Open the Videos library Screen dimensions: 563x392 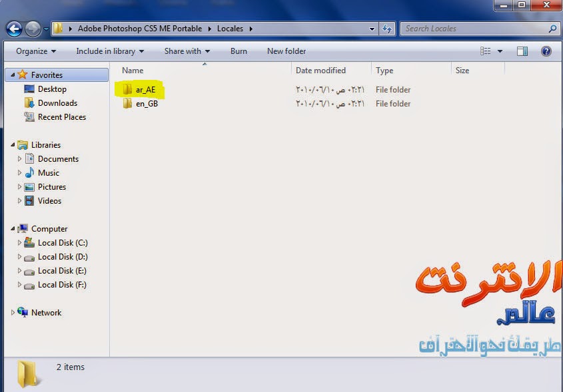pyautogui.click(x=49, y=201)
